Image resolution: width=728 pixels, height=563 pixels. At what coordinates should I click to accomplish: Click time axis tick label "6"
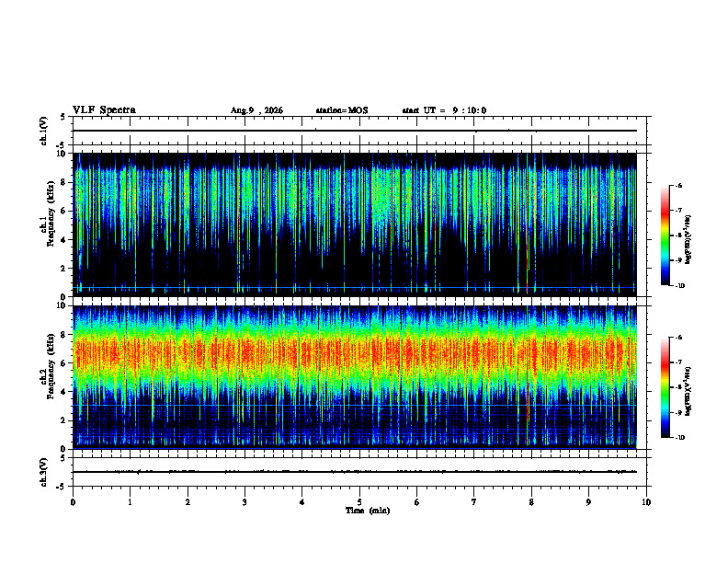416,502
